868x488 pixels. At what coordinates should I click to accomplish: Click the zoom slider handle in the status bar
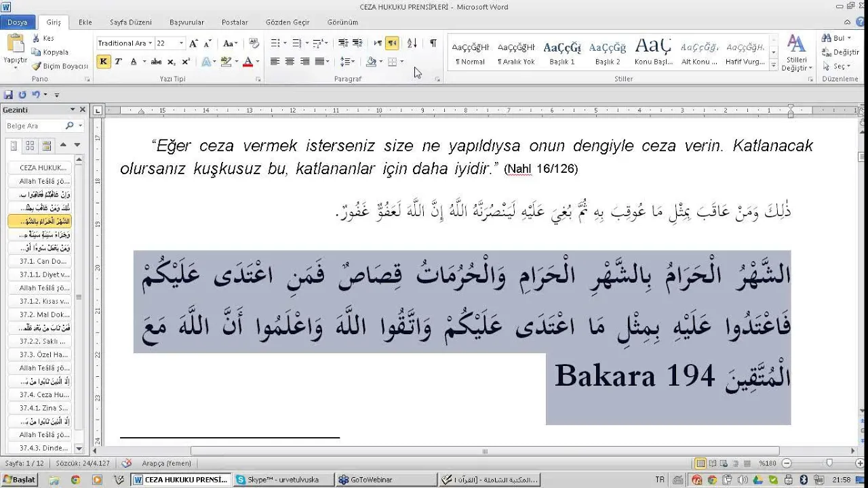tap(829, 464)
